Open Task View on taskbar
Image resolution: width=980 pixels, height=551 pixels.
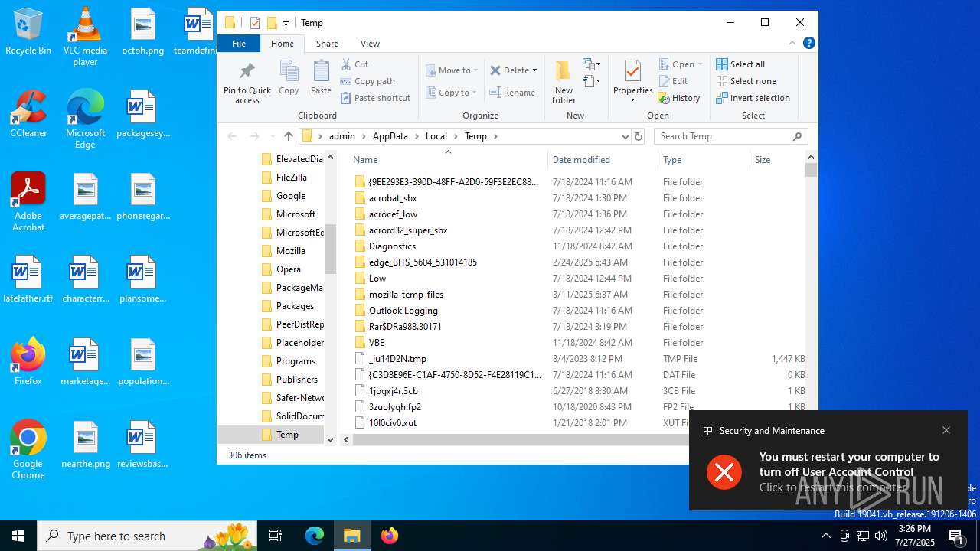point(276,536)
